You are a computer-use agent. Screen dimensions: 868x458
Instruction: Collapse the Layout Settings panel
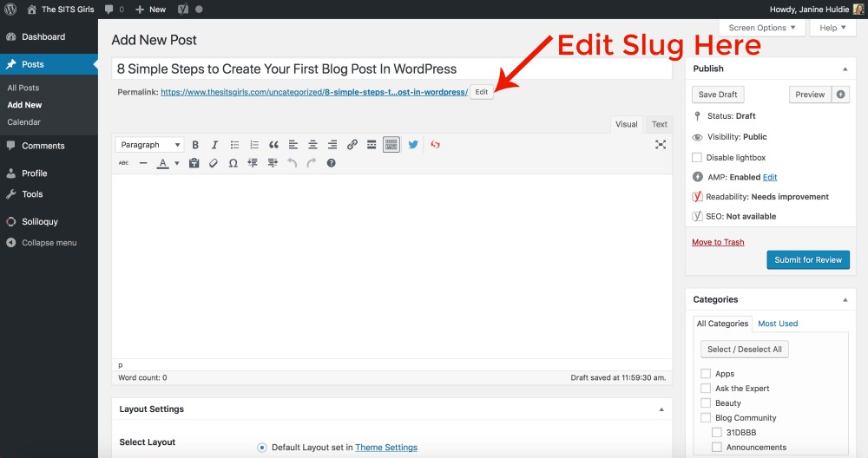pos(661,409)
